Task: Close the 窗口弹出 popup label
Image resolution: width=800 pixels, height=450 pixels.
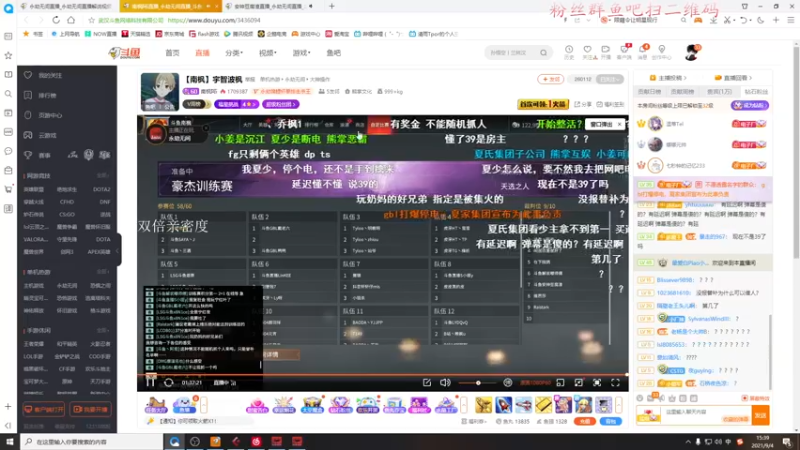Action: click(619, 124)
